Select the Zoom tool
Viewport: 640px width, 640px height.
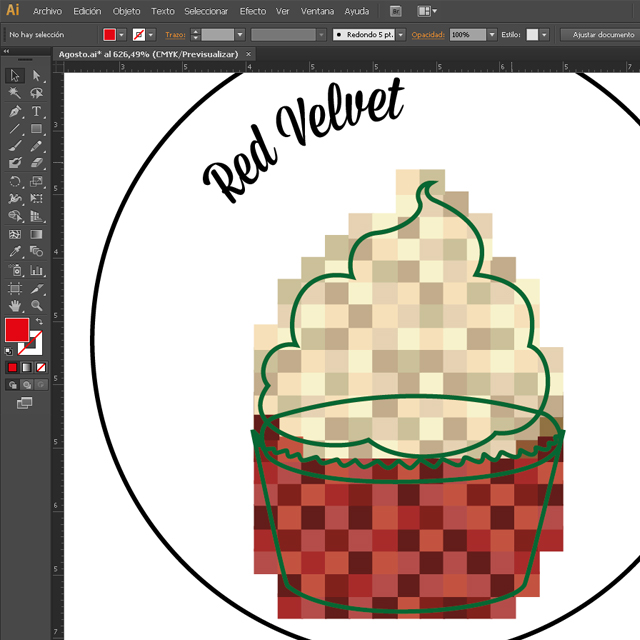[36, 305]
